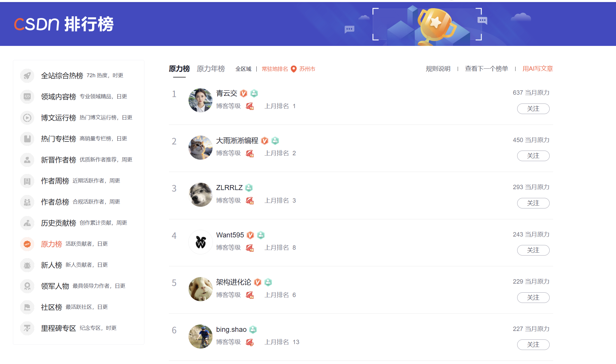This screenshot has width=616, height=364.
Task: Select the 领域内容榜 code icon
Action: point(27,96)
